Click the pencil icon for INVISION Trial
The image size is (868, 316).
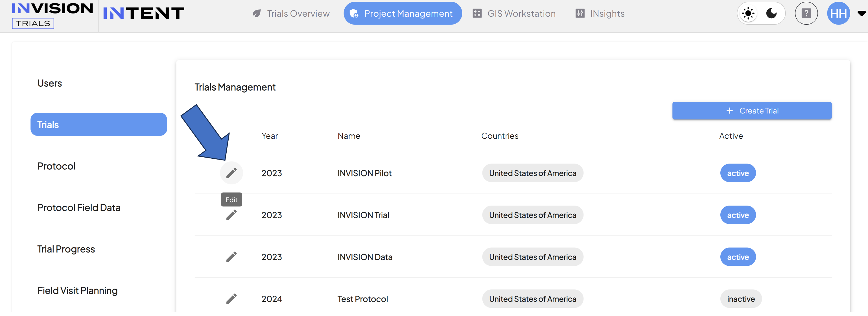click(x=231, y=215)
